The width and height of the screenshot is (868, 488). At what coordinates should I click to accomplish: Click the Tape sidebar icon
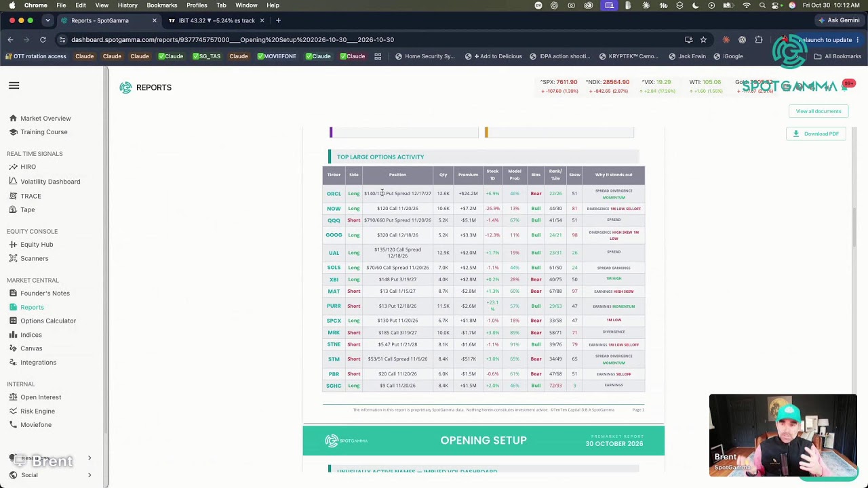(x=13, y=210)
